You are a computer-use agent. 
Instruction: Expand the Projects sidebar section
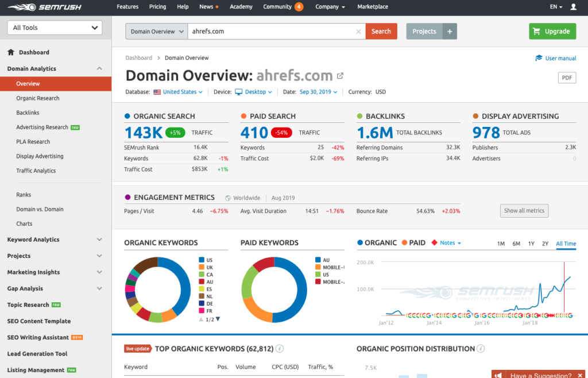(x=99, y=256)
